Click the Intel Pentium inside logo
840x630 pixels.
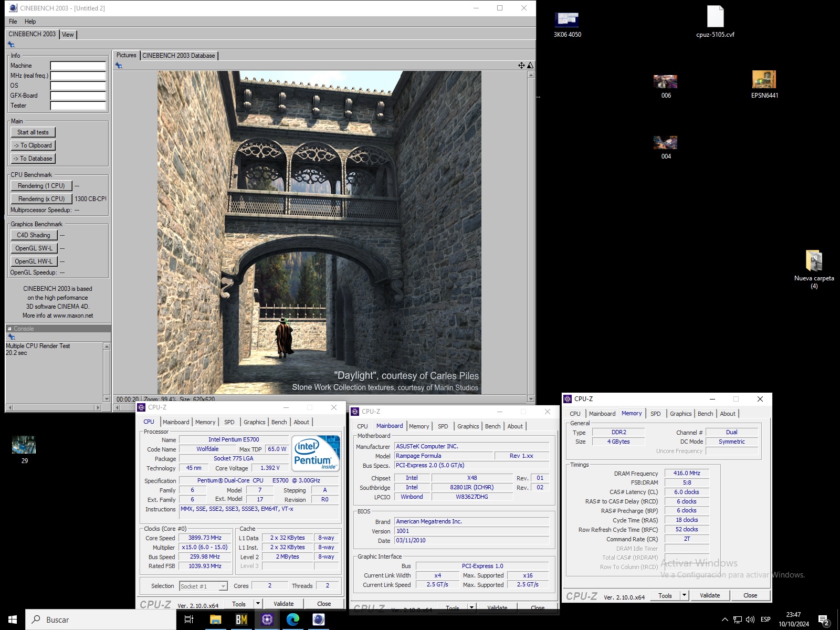[316, 453]
